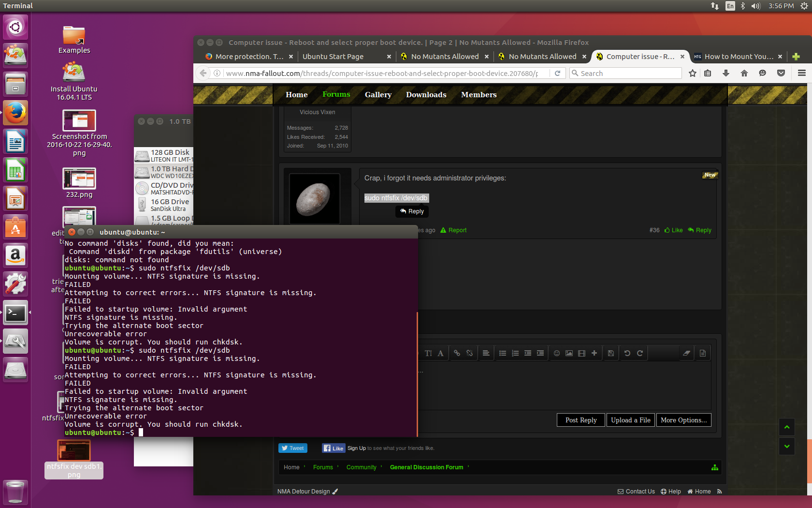The width and height of the screenshot is (812, 508).
Task: Focus the Firefox Search box
Action: [626, 73]
